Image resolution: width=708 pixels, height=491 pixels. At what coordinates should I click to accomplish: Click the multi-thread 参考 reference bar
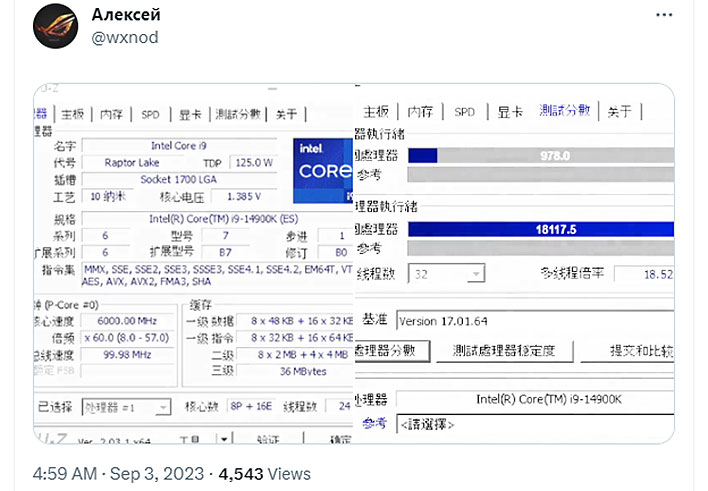(541, 248)
